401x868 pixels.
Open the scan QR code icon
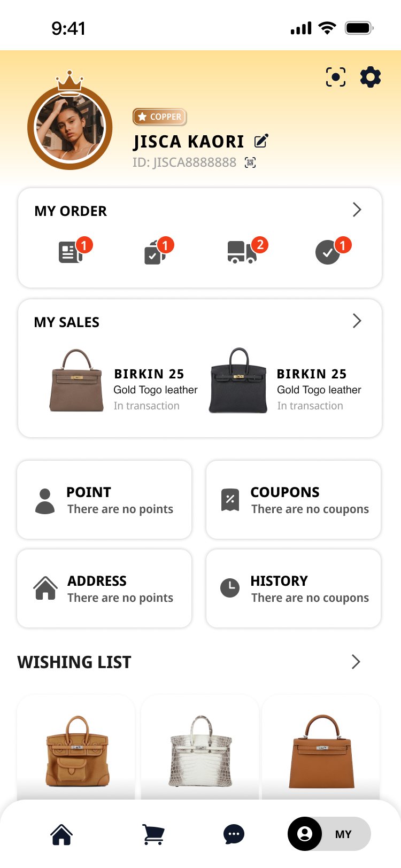336,77
